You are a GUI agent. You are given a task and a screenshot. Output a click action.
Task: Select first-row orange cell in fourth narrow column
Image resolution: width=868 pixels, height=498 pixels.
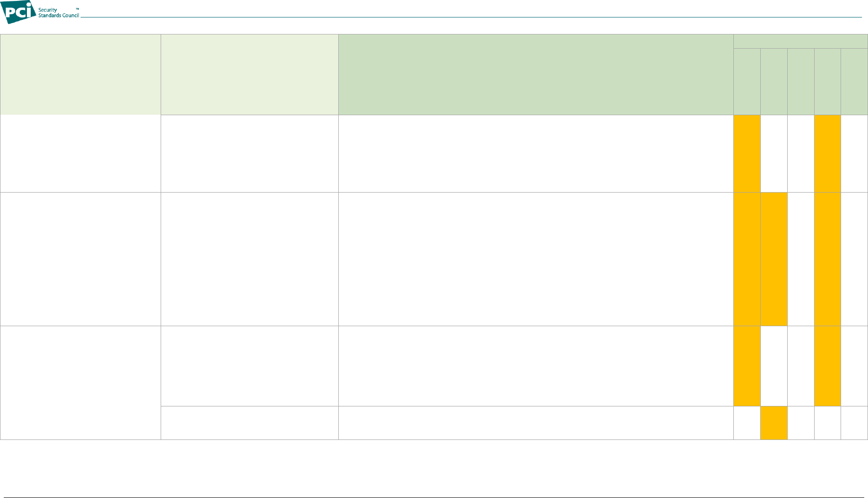pos(828,153)
